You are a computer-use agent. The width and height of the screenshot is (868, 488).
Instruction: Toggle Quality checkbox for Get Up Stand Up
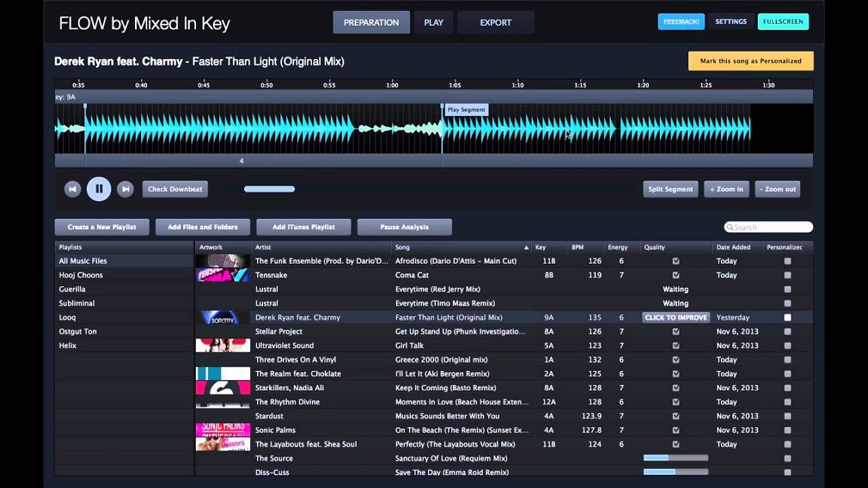675,331
